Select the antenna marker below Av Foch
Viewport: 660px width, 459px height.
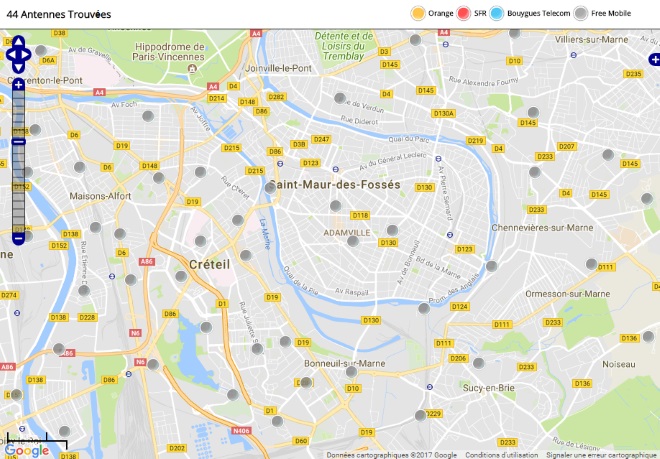click(148, 116)
